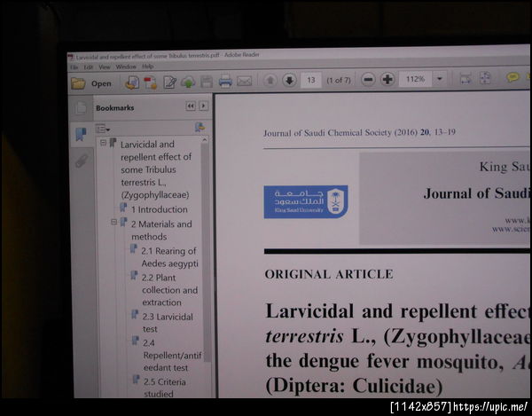Image resolution: width=532 pixels, height=416 pixels.
Task: Click the create PDF online icon
Action: [x=131, y=82]
